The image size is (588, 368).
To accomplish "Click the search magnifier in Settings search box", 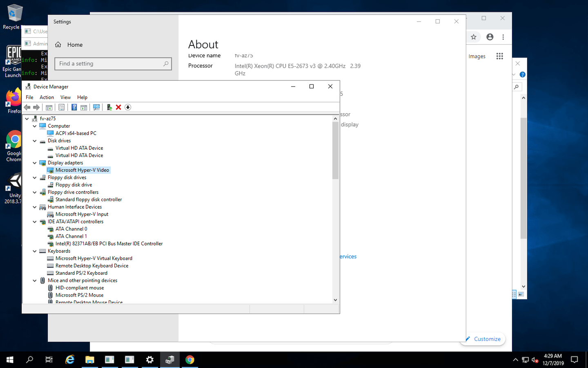I will 165,64.
